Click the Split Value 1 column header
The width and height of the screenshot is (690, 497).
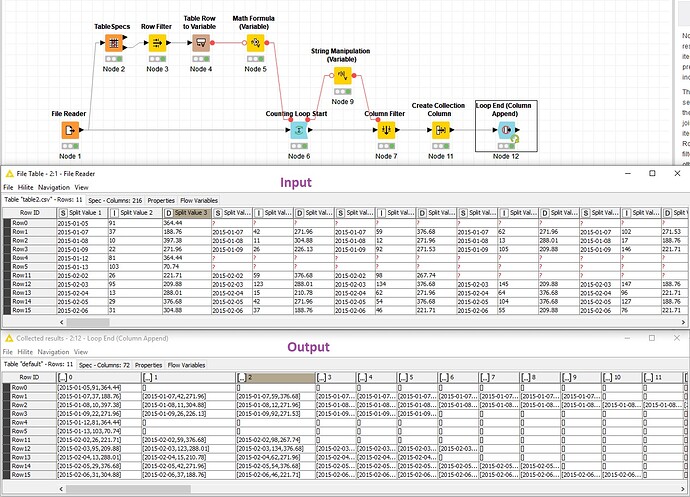[x=82, y=213]
